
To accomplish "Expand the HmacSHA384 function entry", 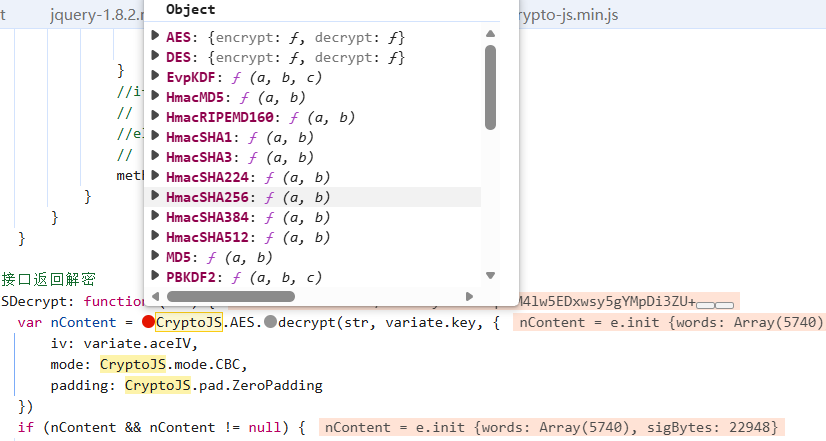I will point(155,215).
